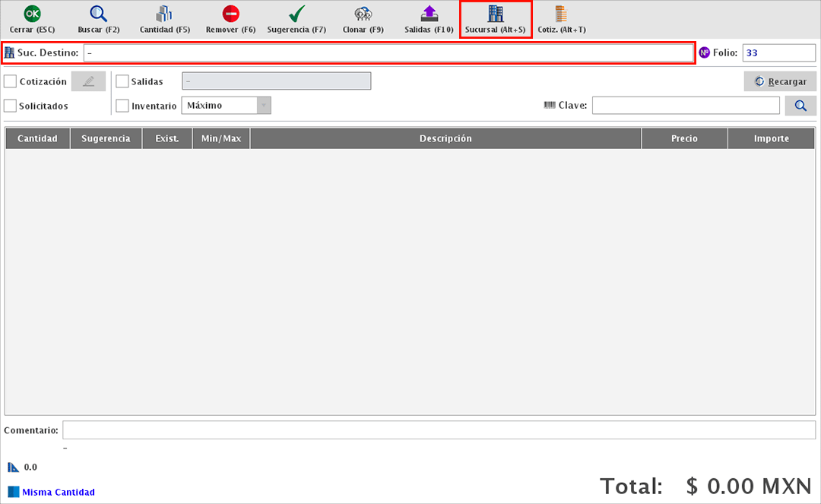This screenshot has height=504, width=821.
Task: Toggle the Solicitados checkbox
Action: pyautogui.click(x=11, y=106)
